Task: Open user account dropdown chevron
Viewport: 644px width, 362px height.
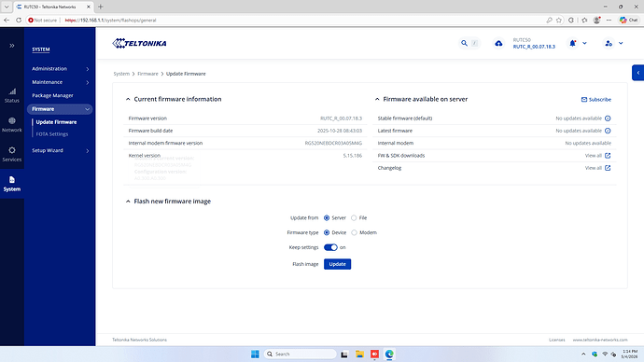Action: click(x=621, y=43)
